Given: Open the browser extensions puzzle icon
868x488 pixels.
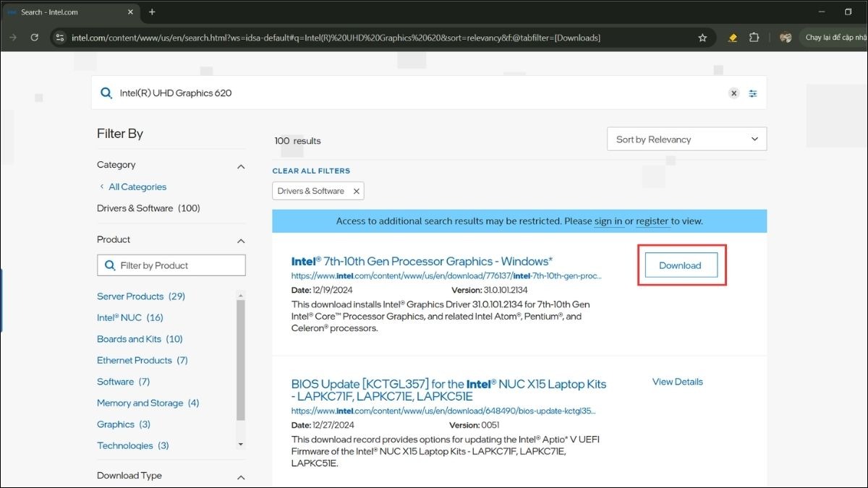Looking at the screenshot, I should (754, 38).
